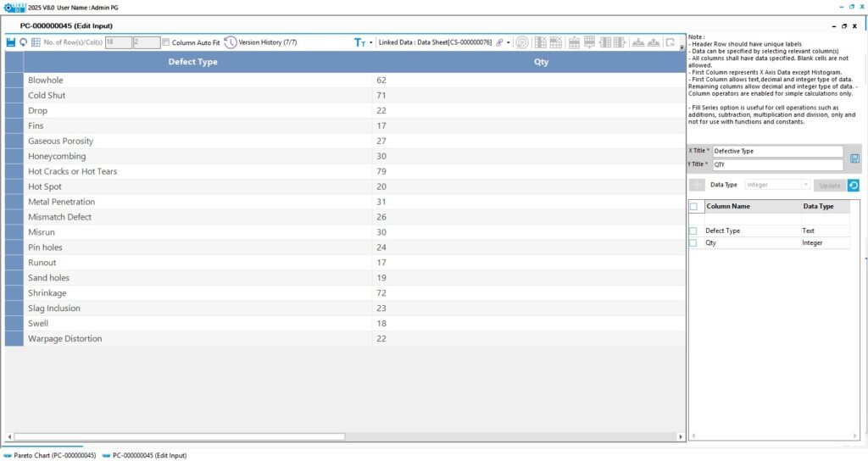Select the Mismatch Defect cell
Screen dimensions: 868x461
tap(198, 217)
